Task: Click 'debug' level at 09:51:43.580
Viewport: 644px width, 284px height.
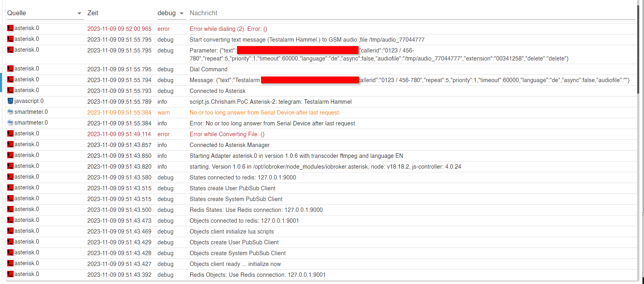Action: (x=166, y=177)
